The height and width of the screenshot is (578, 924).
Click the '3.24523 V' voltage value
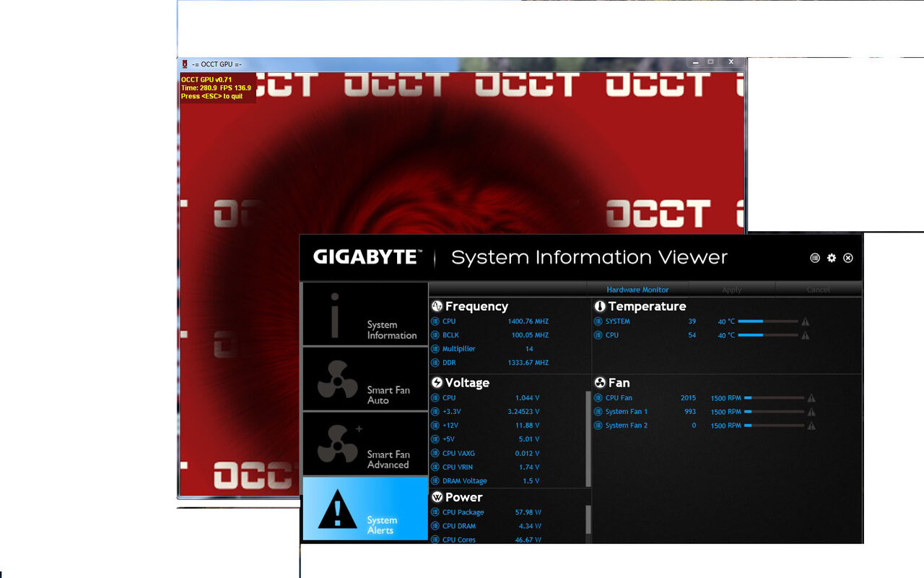523,412
